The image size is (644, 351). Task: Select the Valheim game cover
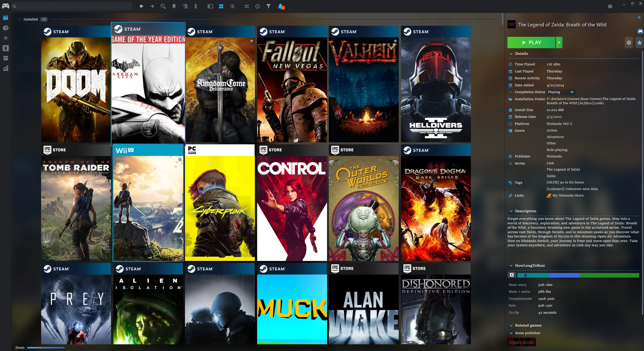point(364,84)
